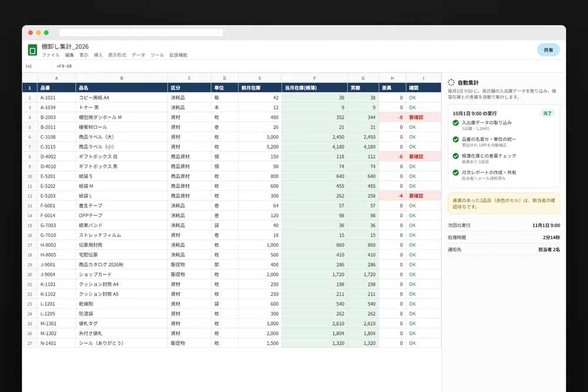Image resolution: width=588 pixels, height=392 pixels.
Task: Click the 5,200 previous stock cell
Action: pos(260,147)
